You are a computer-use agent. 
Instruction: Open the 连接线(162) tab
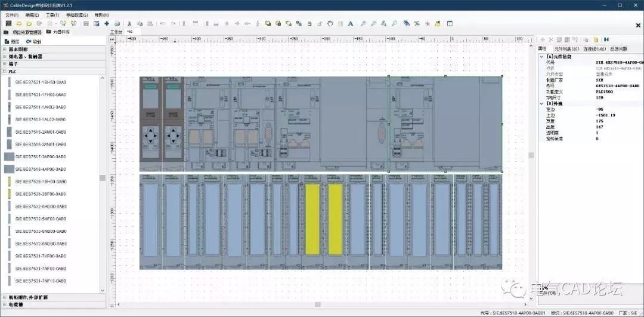pos(595,49)
